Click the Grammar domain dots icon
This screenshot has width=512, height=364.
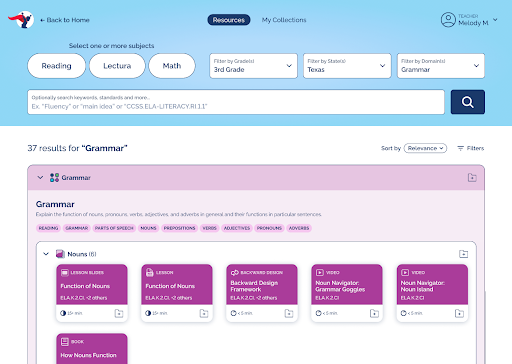[54, 177]
